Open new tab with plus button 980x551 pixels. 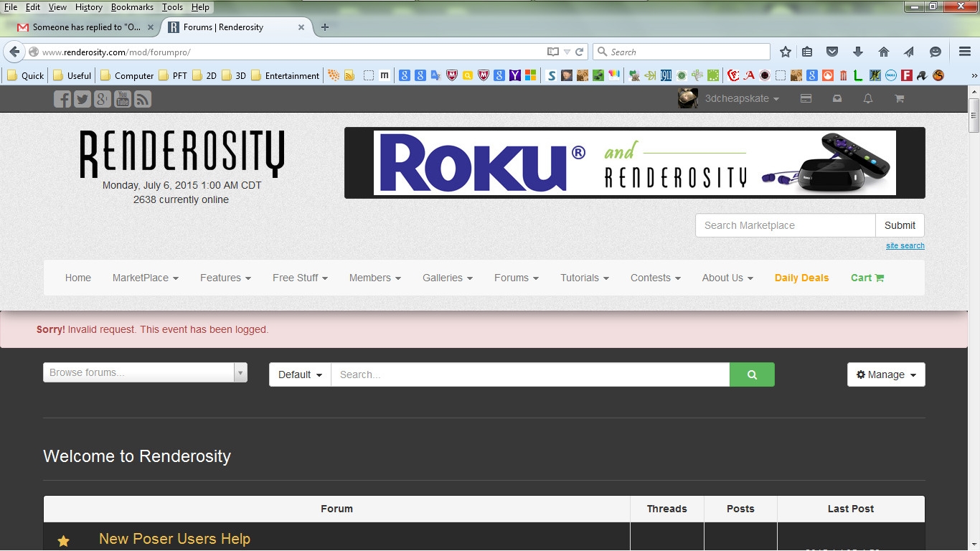click(x=325, y=27)
